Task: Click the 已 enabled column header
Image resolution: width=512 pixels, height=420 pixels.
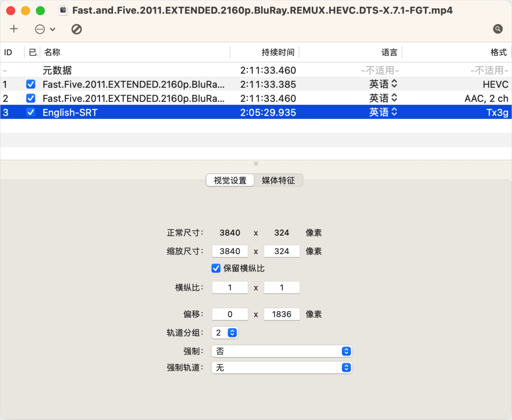Action: 32,52
